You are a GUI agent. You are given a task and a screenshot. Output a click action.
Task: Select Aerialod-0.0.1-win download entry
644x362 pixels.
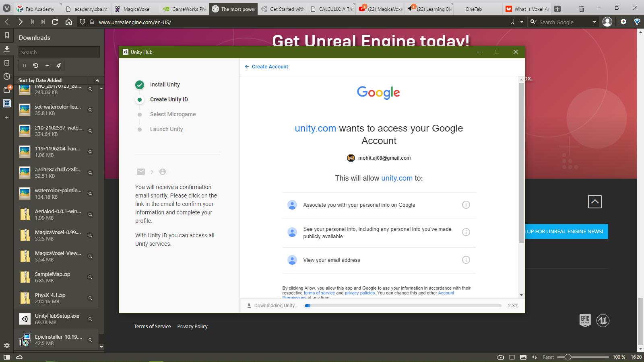click(x=56, y=214)
